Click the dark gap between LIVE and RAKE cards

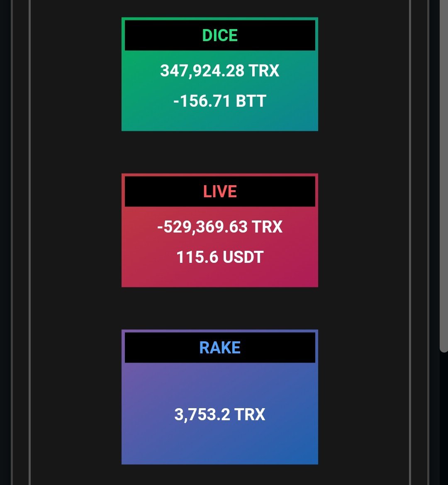click(220, 309)
